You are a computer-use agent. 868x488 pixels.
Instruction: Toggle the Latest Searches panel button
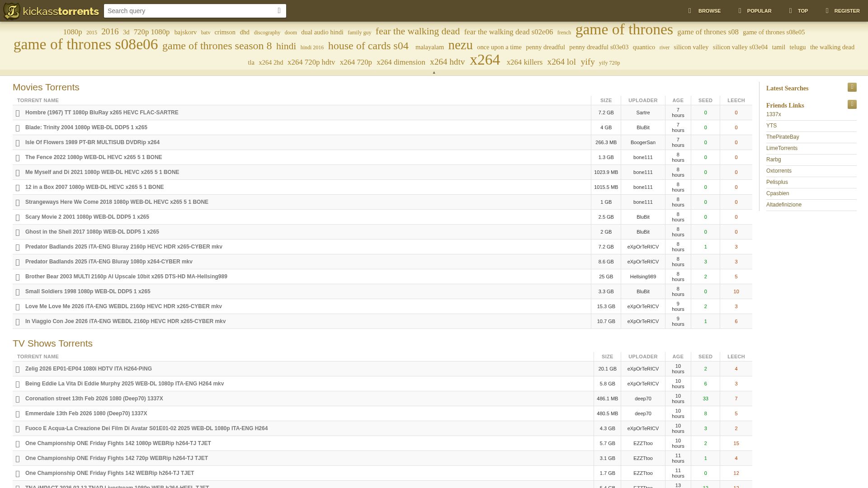852,87
